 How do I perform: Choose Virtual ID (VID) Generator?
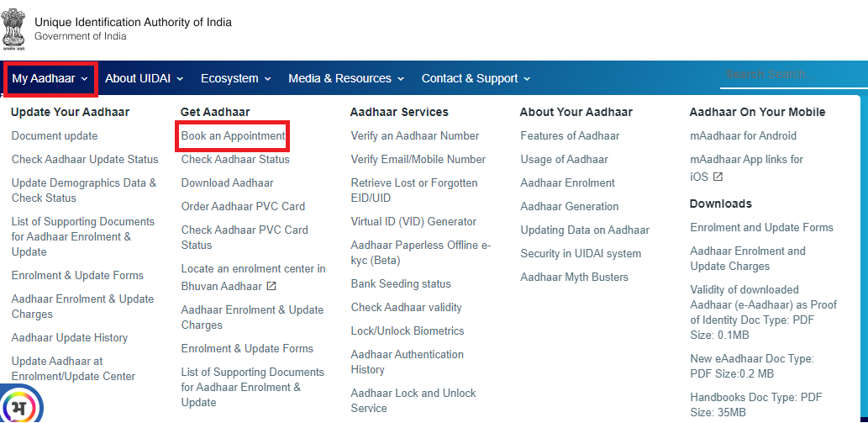pos(413,222)
